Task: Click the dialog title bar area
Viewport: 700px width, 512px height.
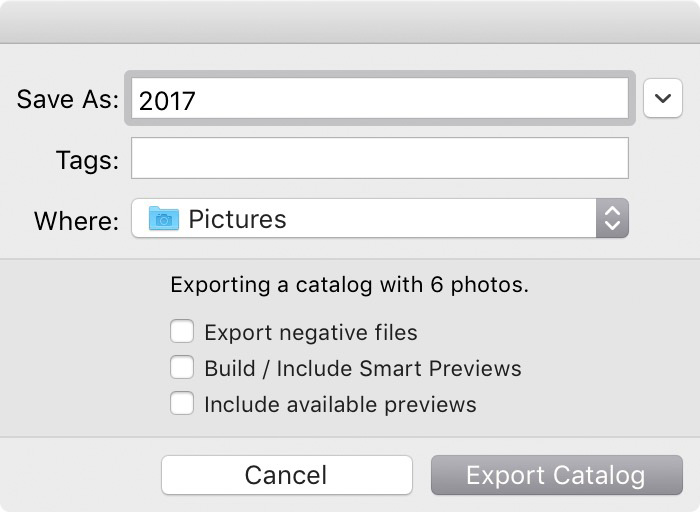Action: click(x=350, y=22)
